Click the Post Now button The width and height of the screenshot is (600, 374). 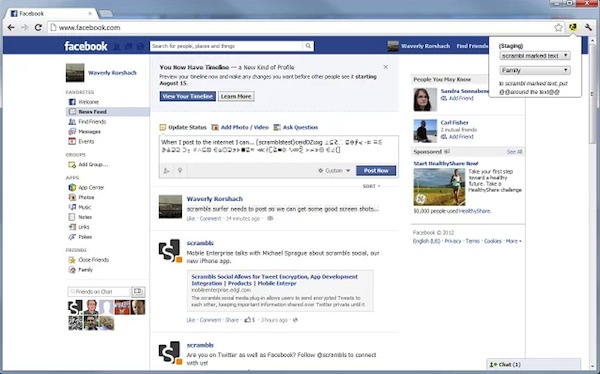click(x=376, y=171)
